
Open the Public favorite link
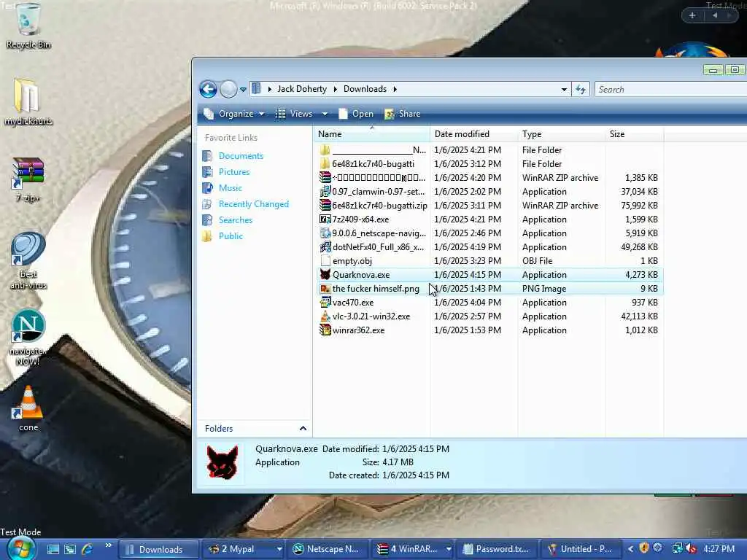(x=231, y=236)
